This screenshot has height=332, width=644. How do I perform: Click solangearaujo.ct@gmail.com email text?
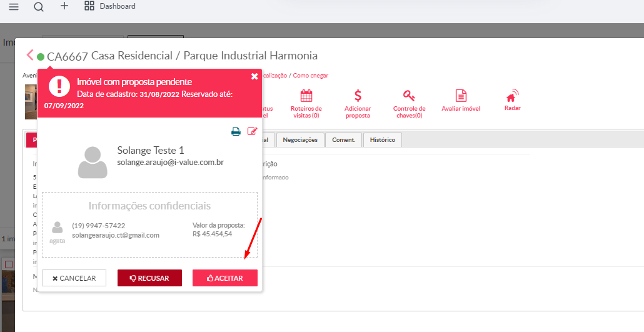116,236
